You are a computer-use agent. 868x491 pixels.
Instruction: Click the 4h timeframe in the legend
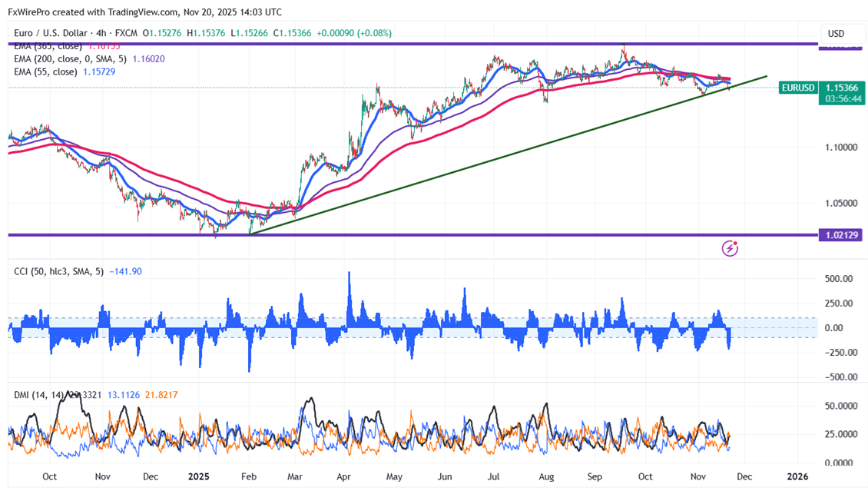(101, 33)
